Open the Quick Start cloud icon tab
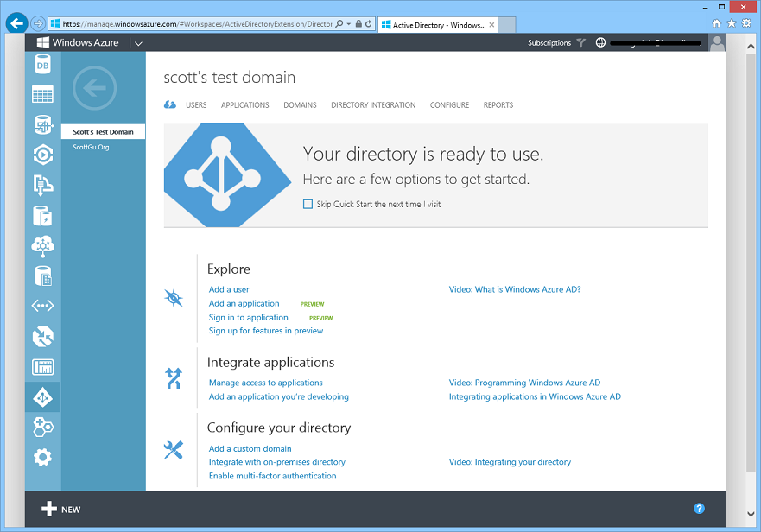The image size is (761, 532). pos(170,104)
